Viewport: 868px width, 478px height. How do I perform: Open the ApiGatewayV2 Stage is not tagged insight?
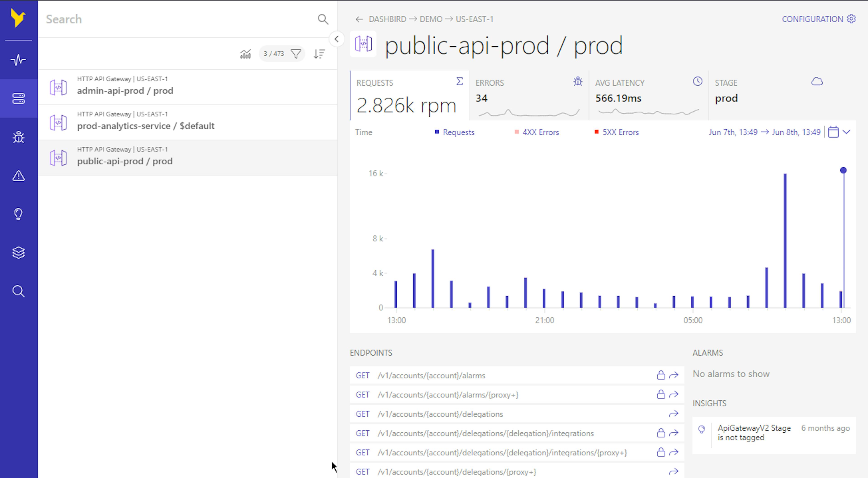click(x=774, y=435)
